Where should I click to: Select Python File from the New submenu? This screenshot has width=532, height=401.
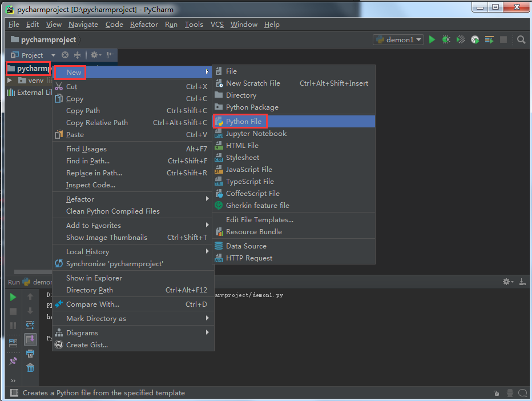click(294, 122)
